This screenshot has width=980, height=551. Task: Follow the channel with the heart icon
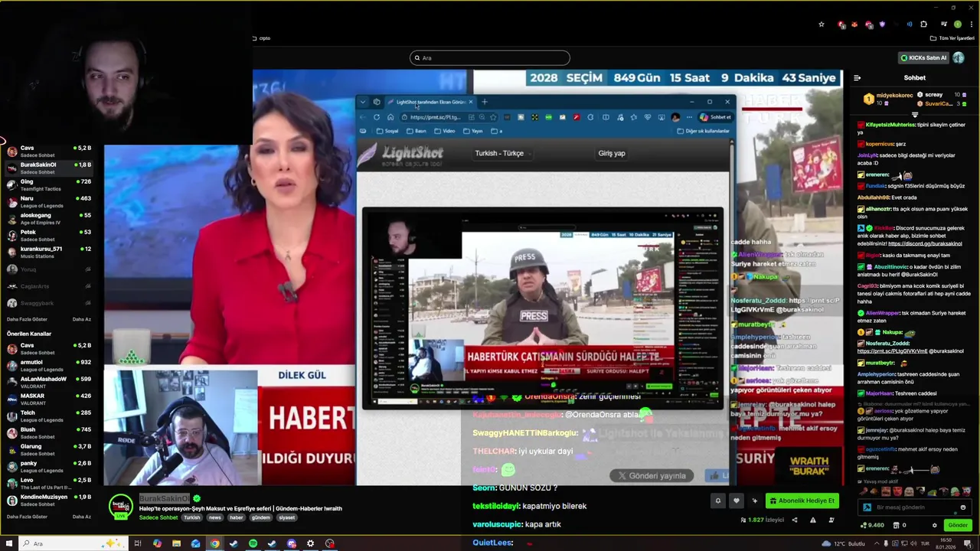737,500
